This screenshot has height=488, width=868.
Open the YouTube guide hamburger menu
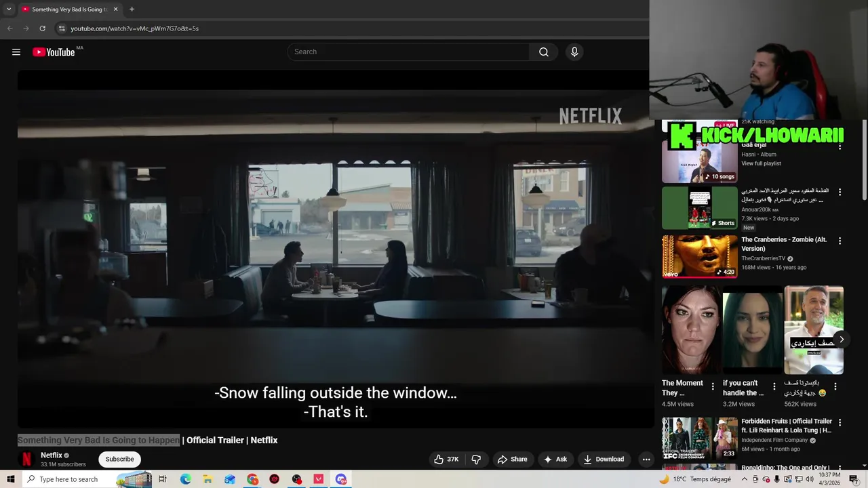pos(16,52)
